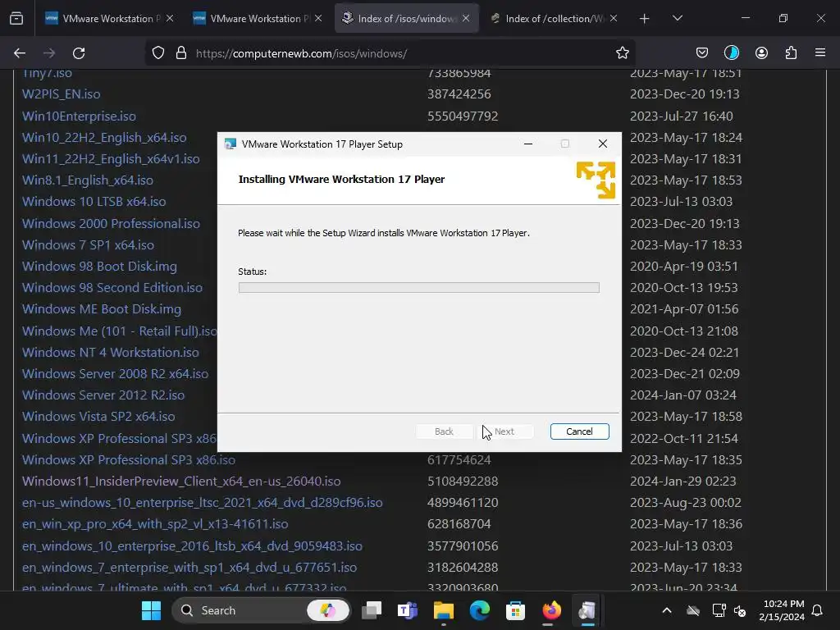Open W2PIS_EN.iso download link
Screen dimensions: 840x630
[x=61, y=94]
